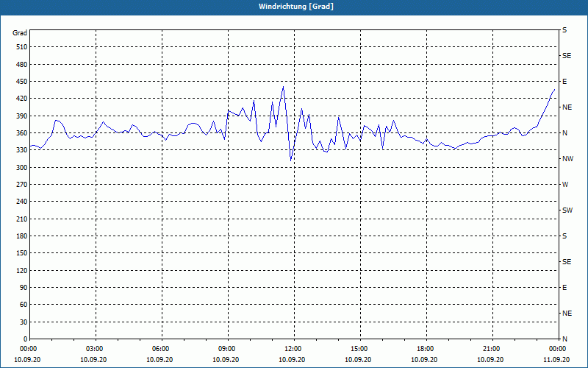
Task: Select the Grad axis unit label
Action: 20,33
